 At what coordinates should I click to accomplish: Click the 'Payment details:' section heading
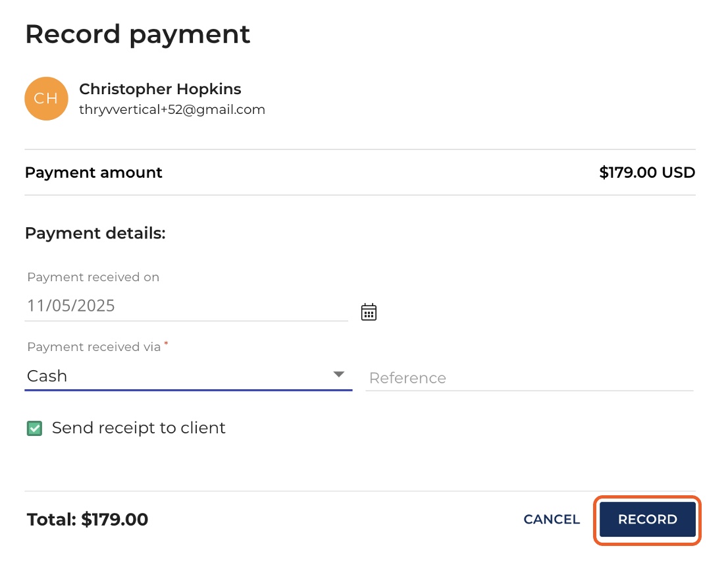(x=95, y=233)
